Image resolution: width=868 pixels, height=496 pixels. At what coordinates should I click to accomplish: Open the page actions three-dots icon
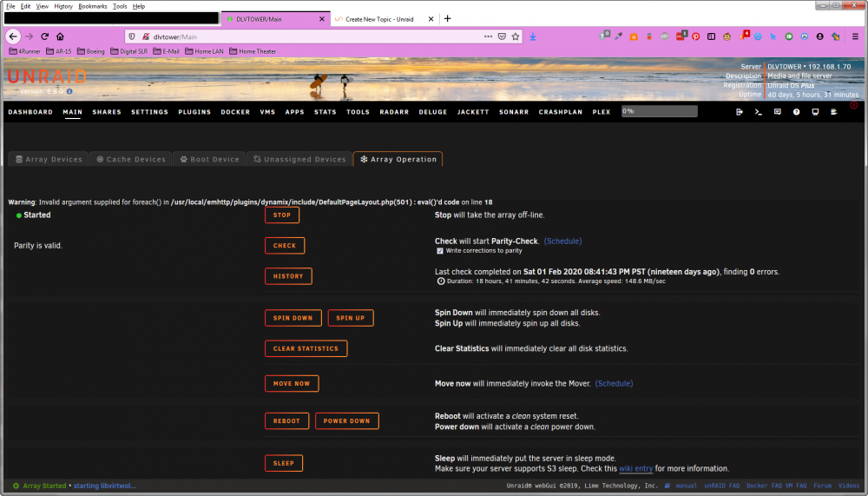coord(488,36)
